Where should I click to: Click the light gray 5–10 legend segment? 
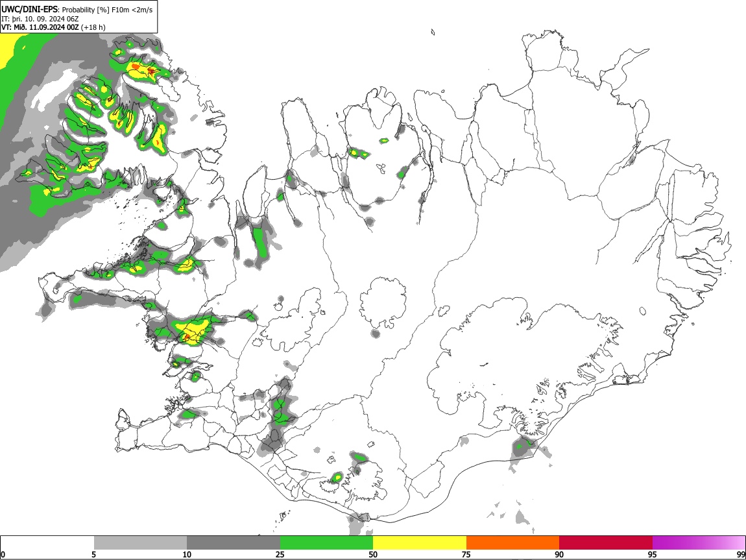click(x=140, y=543)
